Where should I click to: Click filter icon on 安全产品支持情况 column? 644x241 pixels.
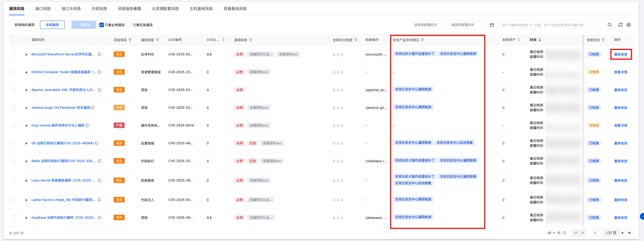click(x=422, y=40)
